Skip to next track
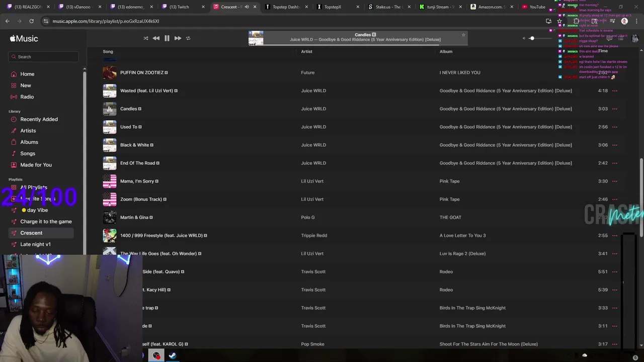The width and height of the screenshot is (644, 362). (178, 38)
